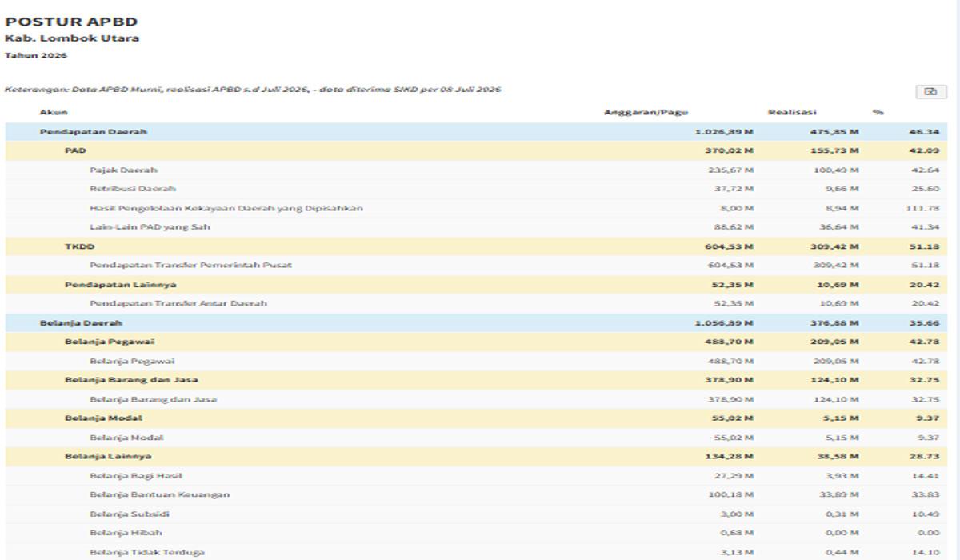Select the TKDD subgroup row
The width and height of the screenshot is (960, 560).
(476, 246)
